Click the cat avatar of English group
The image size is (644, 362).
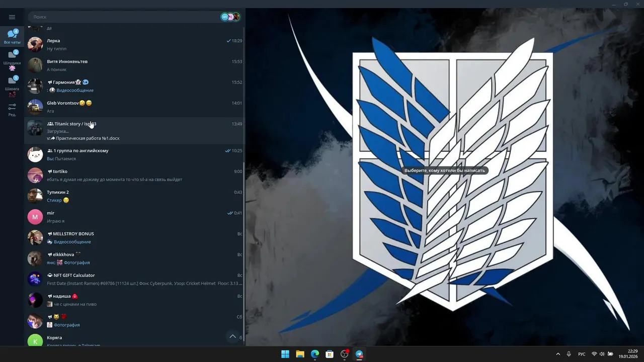[35, 154]
